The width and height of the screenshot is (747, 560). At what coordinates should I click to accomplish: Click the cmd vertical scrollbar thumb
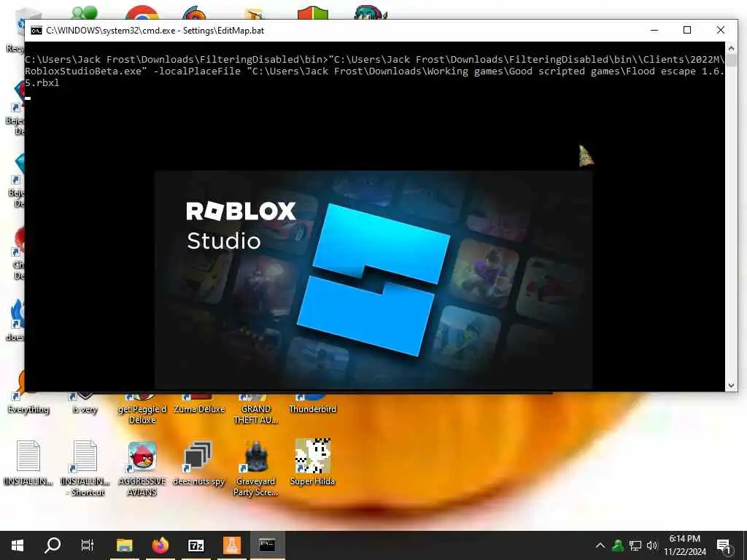(731, 60)
